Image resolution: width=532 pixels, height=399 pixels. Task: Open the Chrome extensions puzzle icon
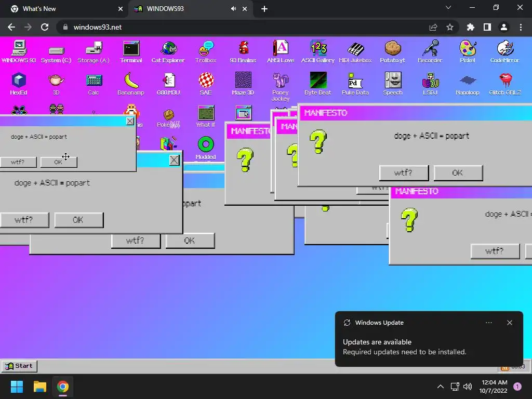click(x=471, y=27)
